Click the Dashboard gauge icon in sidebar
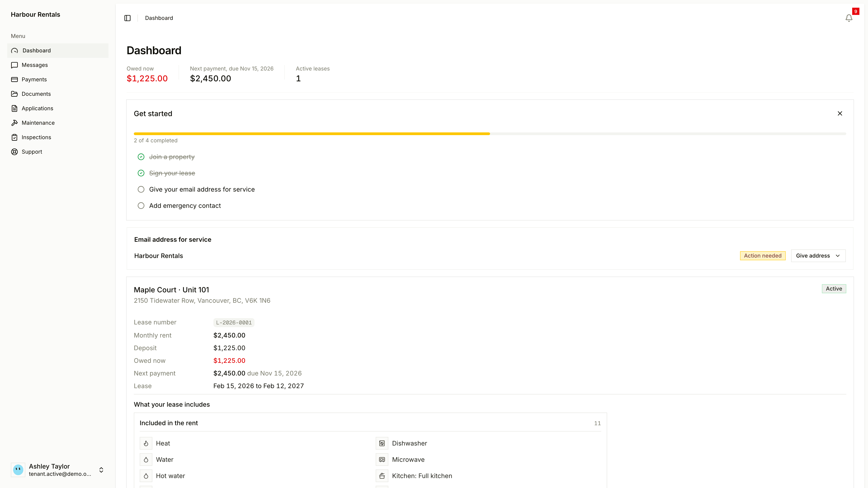 coord(14,51)
